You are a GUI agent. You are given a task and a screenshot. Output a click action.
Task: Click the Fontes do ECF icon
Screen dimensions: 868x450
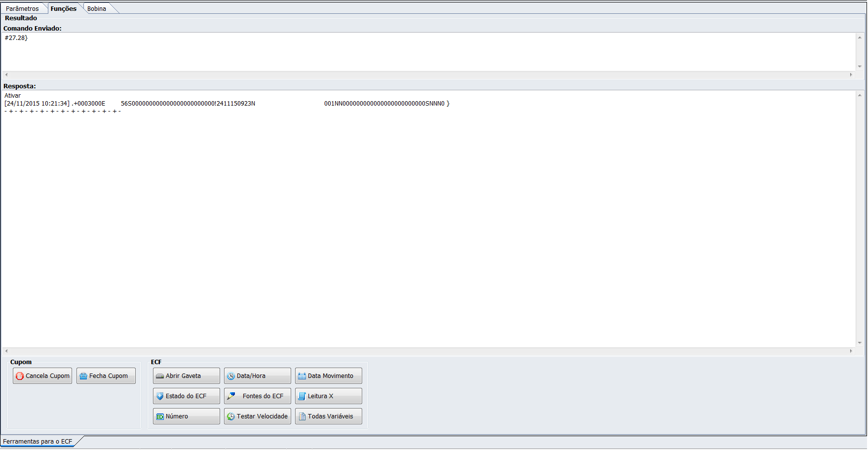[x=231, y=396]
